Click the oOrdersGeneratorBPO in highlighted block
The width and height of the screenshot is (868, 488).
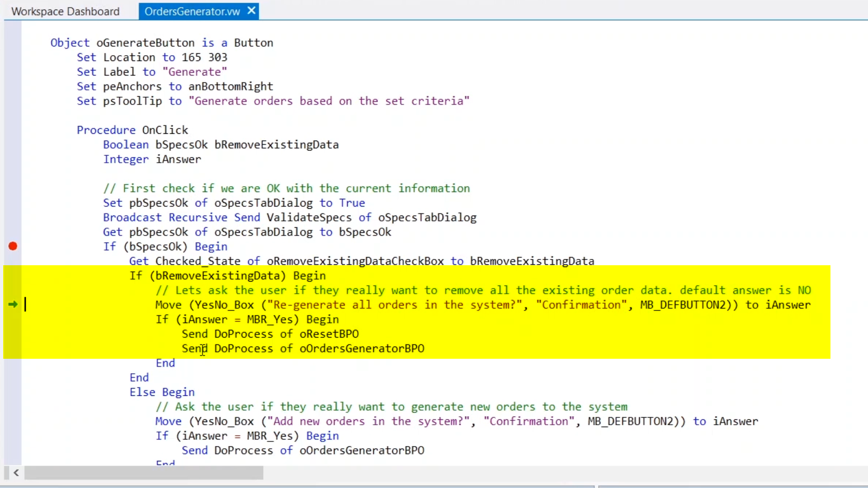point(362,348)
